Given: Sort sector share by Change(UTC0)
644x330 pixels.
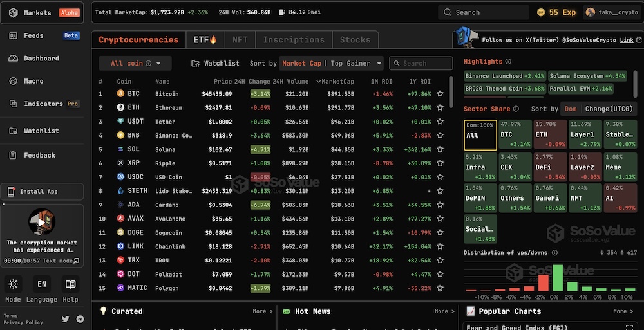Looking at the screenshot, I should (x=609, y=109).
